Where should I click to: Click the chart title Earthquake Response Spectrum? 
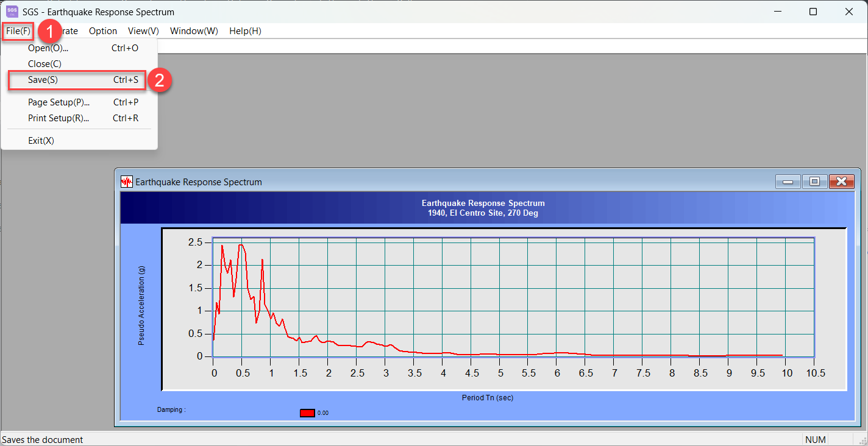[483, 203]
